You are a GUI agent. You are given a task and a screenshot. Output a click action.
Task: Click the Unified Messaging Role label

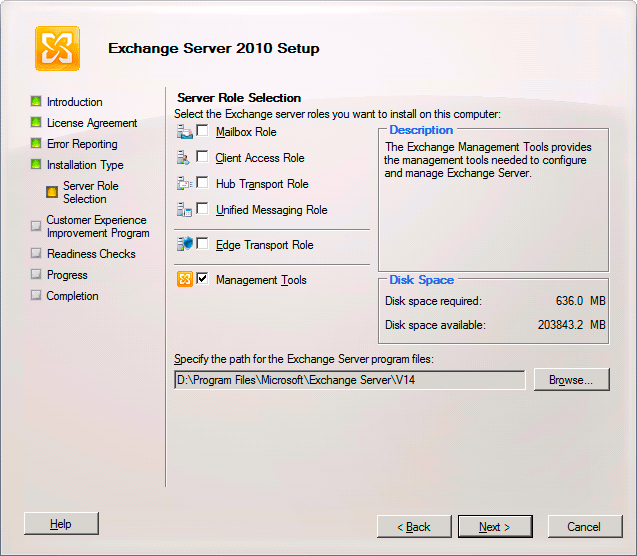point(272,210)
